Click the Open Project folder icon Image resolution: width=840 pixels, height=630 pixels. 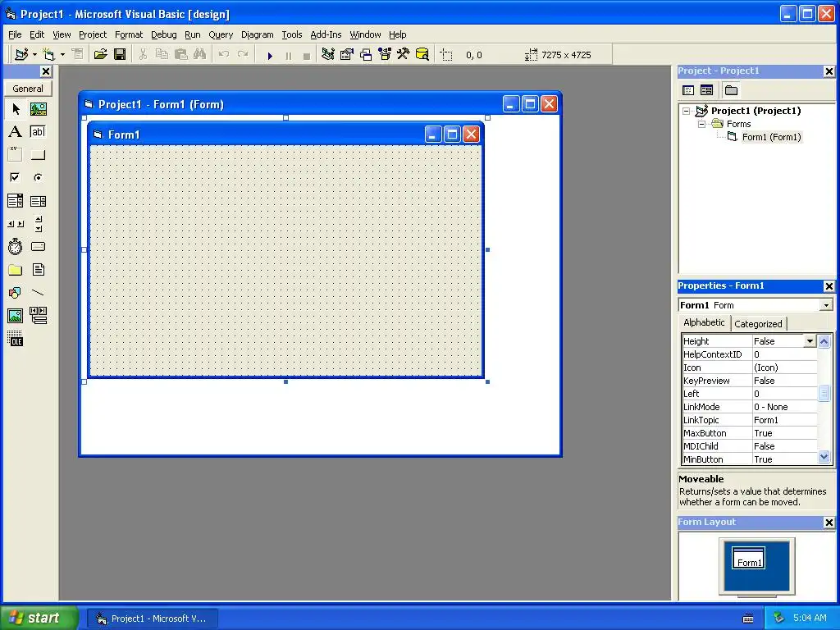(x=101, y=55)
